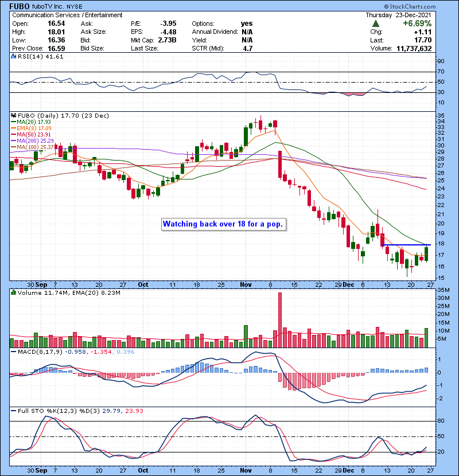Click the Dec label on the bottom date axis

tap(348, 470)
